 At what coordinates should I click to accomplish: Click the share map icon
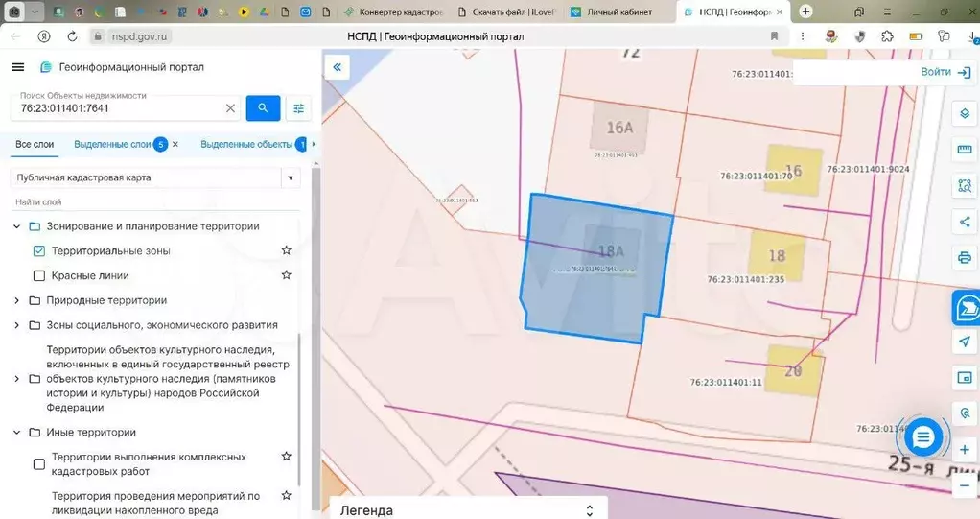[x=965, y=222]
